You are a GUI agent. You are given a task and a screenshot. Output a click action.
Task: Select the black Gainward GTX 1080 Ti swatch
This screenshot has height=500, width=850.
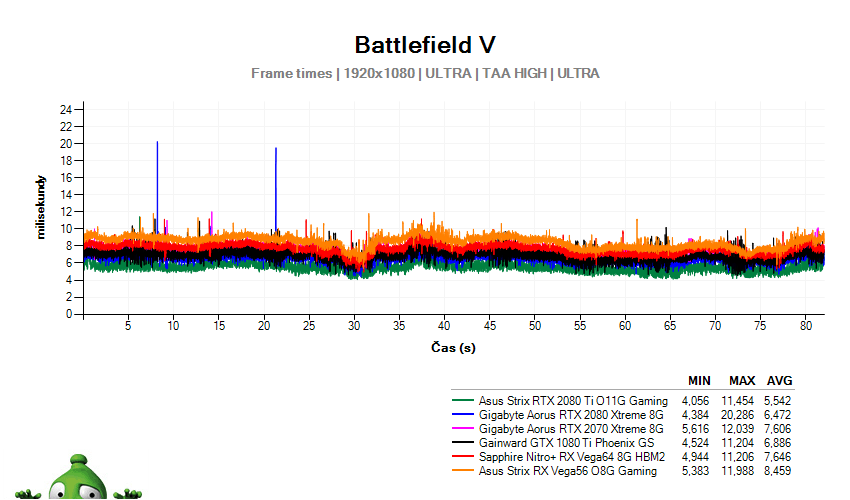462,443
